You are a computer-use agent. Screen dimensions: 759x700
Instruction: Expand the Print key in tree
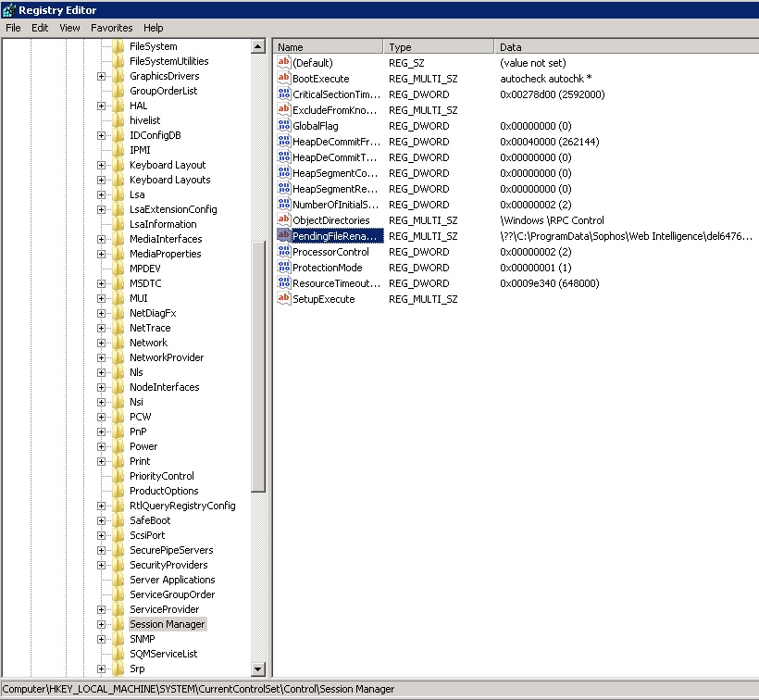click(101, 461)
